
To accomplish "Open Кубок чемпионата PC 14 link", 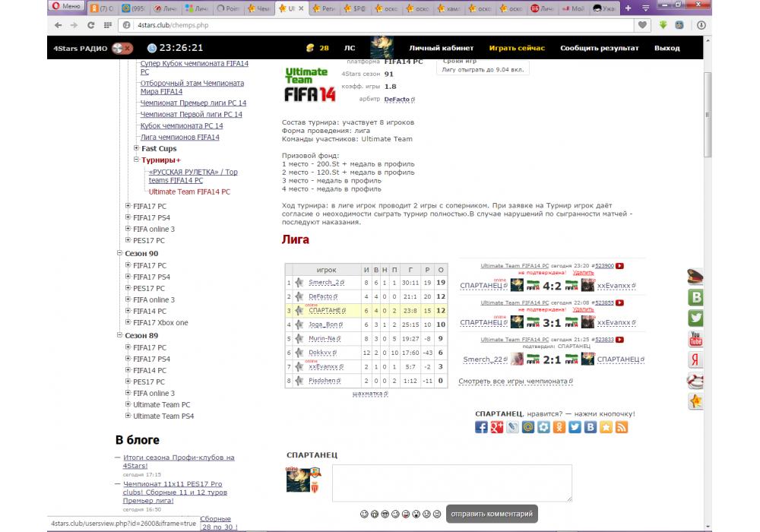I will [x=182, y=125].
